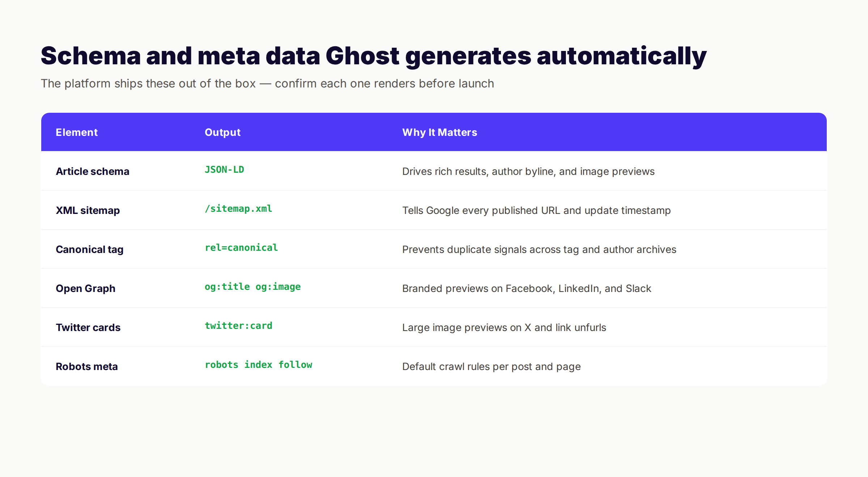868x477 pixels.
Task: Click the 'rel=canonical' code value
Action: click(x=241, y=248)
